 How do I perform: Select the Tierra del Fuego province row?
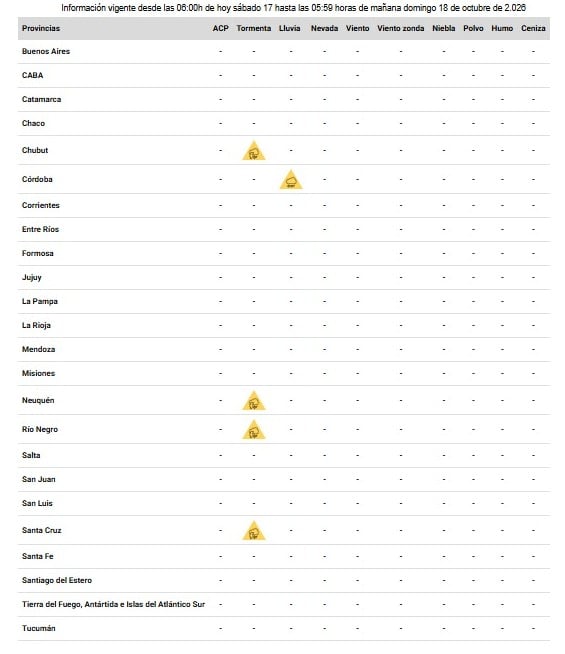(284, 604)
